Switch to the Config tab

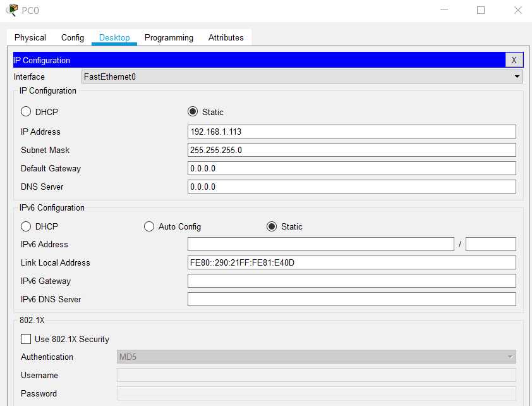pyautogui.click(x=72, y=37)
